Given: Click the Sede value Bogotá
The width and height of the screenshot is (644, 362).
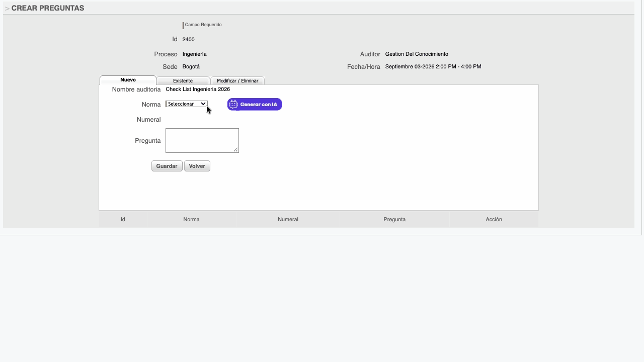Looking at the screenshot, I should pyautogui.click(x=191, y=67).
